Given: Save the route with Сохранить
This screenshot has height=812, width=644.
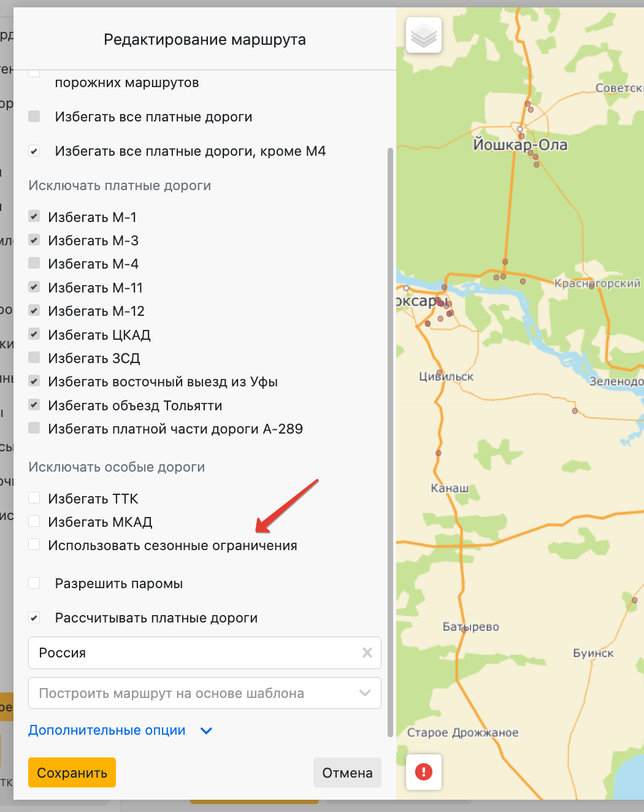Looking at the screenshot, I should [72, 773].
